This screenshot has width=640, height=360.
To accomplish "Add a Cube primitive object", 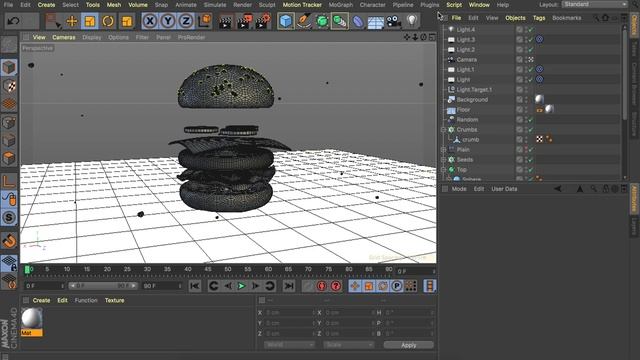I will pos(286,21).
